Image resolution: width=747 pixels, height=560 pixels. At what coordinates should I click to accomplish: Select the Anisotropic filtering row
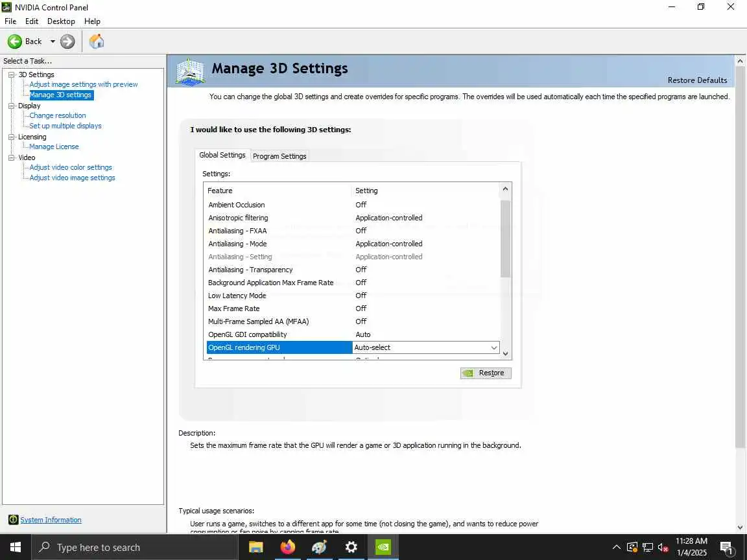[x=353, y=218]
